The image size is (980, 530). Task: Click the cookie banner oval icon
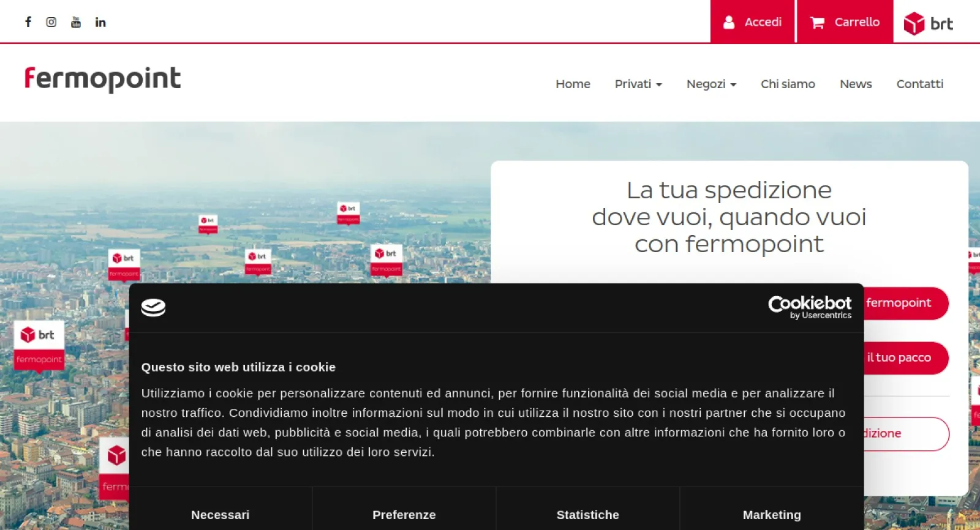[153, 307]
